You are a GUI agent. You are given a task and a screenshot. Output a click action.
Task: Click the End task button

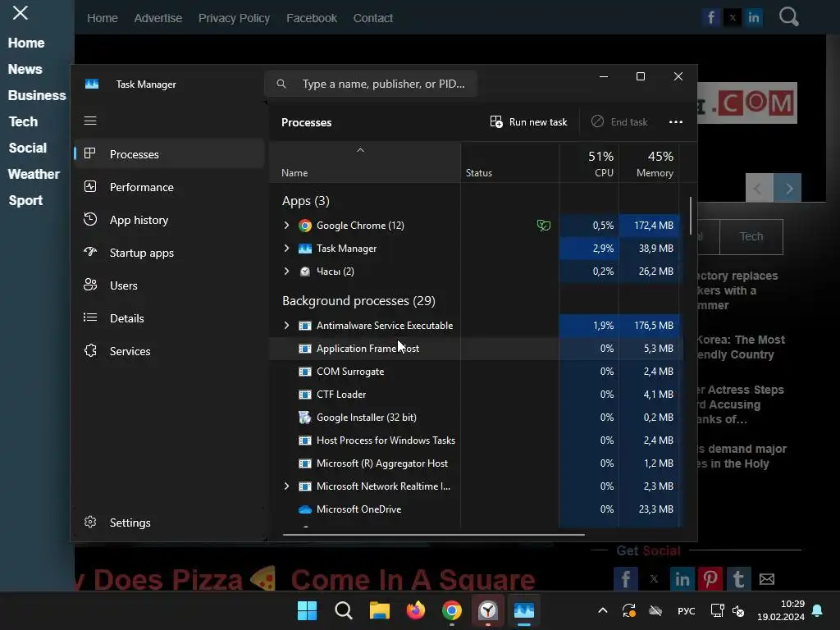point(619,122)
